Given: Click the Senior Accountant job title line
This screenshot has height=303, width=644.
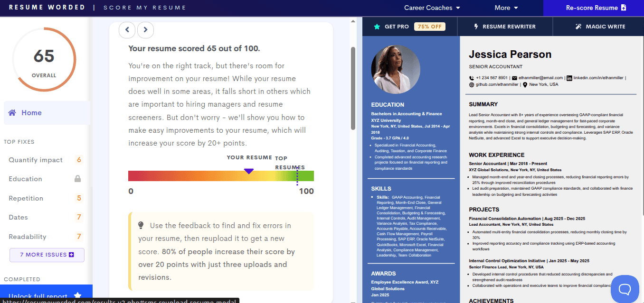Looking at the screenshot, I should tap(508, 164).
